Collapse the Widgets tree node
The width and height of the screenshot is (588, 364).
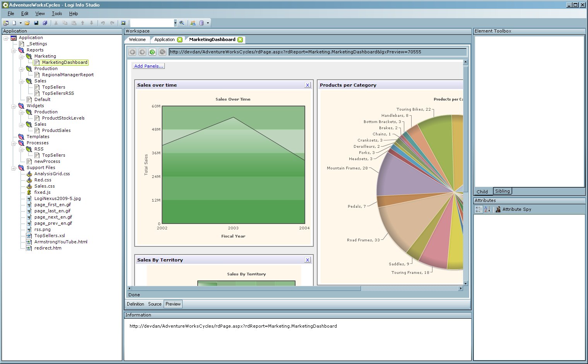pyautogui.click(x=14, y=106)
